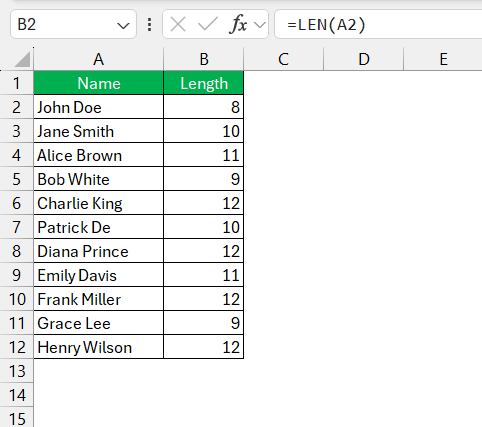Select the Henry Wilson cell
482x427 pixels.
[x=99, y=347]
